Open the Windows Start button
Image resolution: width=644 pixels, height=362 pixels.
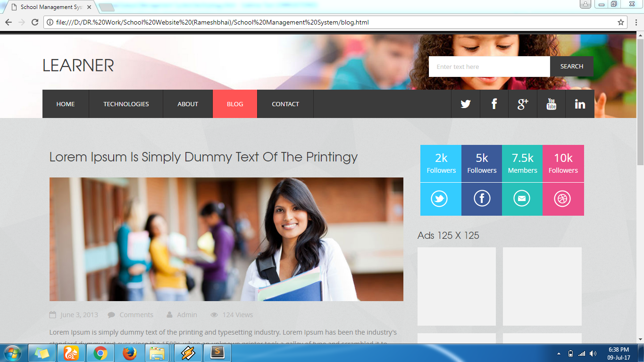tap(12, 353)
